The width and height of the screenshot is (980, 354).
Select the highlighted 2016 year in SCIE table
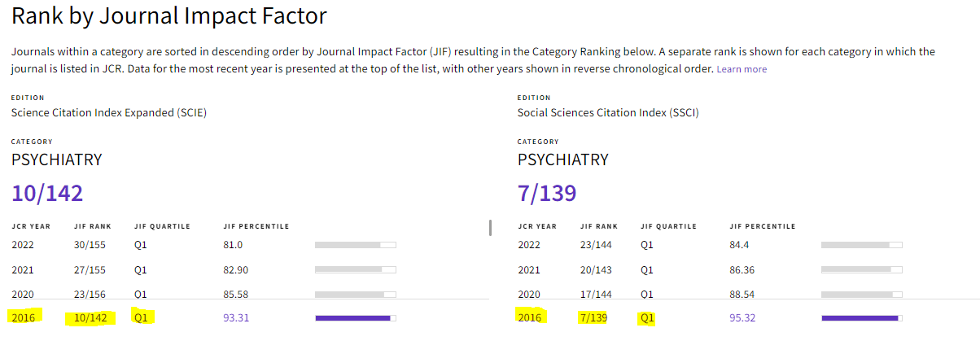[x=24, y=317]
